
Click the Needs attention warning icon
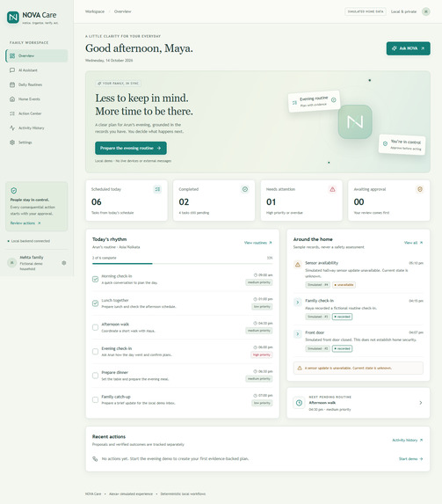[x=332, y=189]
